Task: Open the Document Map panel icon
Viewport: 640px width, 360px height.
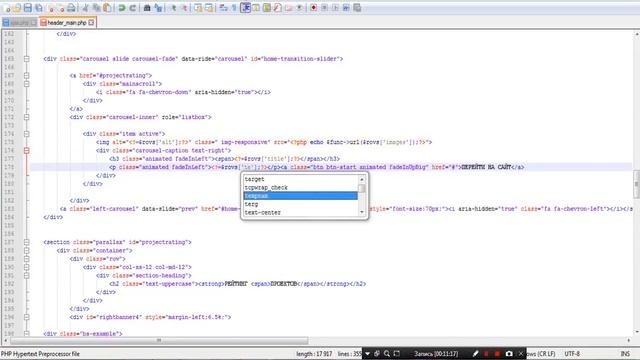Action: click(267, 8)
